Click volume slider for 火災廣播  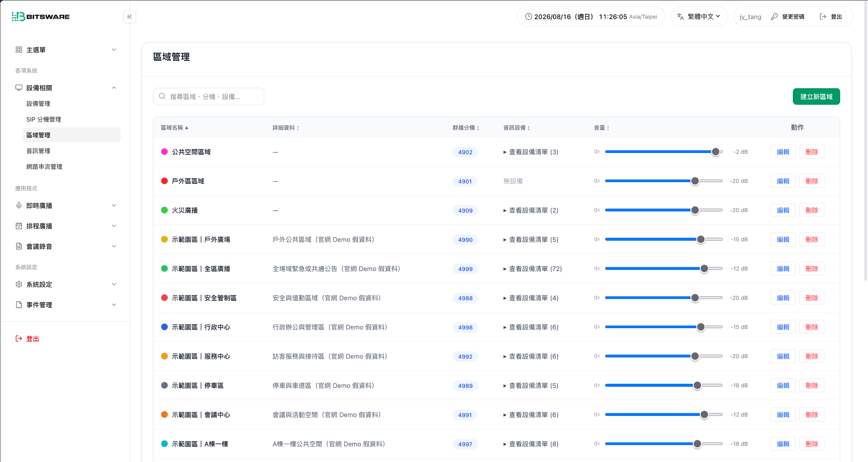(x=663, y=210)
